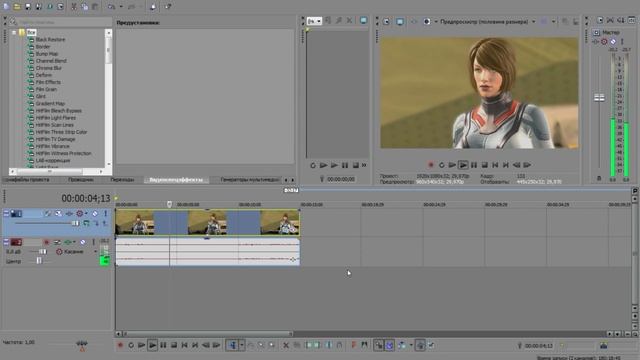The height and width of the screenshot is (360, 640).
Task: Select the Chroma Blur effect
Action: (x=49, y=68)
